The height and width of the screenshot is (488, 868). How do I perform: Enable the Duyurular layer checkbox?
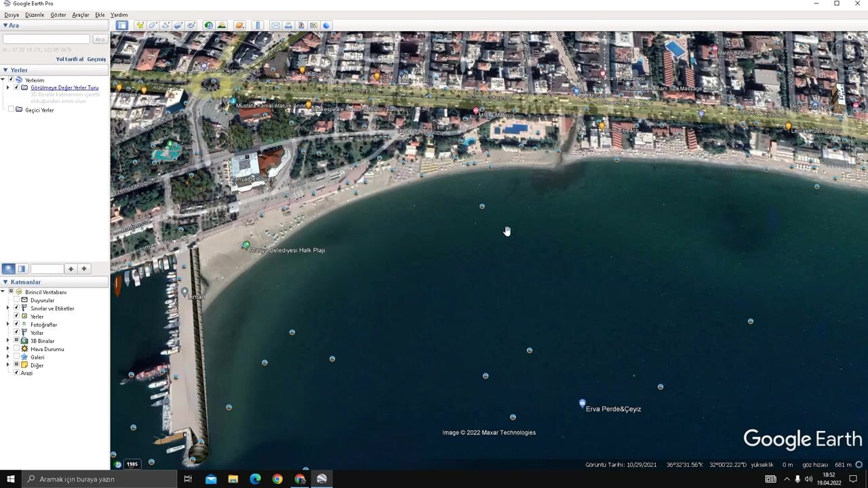tap(17, 300)
